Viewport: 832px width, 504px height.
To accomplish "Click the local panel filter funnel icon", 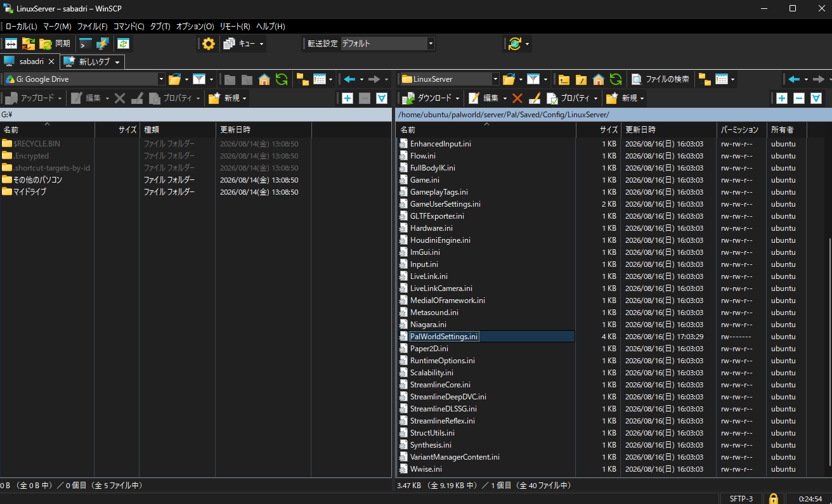I will [x=199, y=79].
